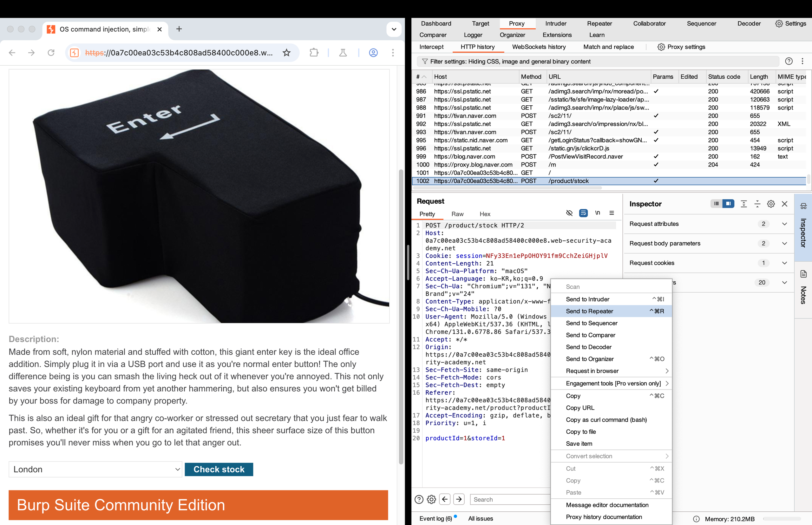
Task: Click the browser forward arrow
Action: [x=31, y=53]
